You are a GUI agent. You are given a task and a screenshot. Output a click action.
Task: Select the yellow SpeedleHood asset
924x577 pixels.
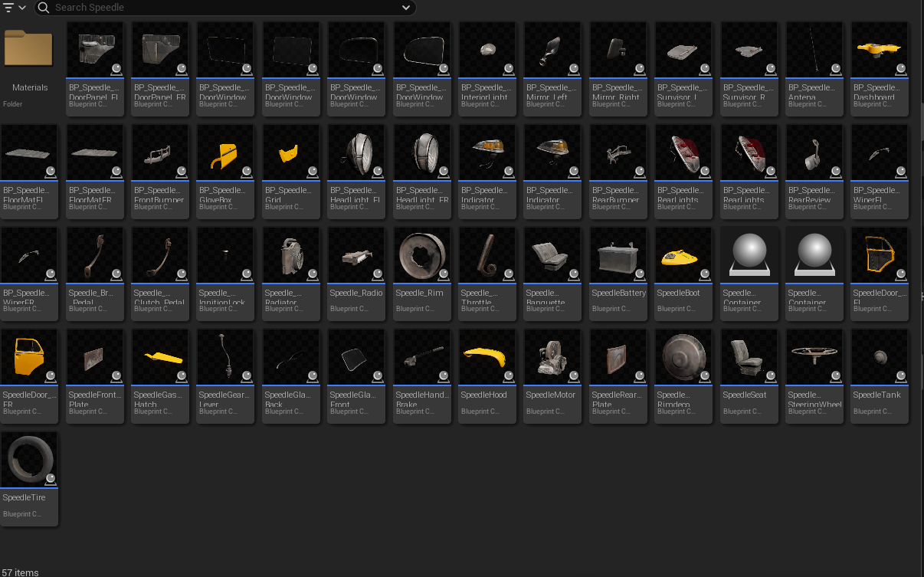click(x=487, y=375)
